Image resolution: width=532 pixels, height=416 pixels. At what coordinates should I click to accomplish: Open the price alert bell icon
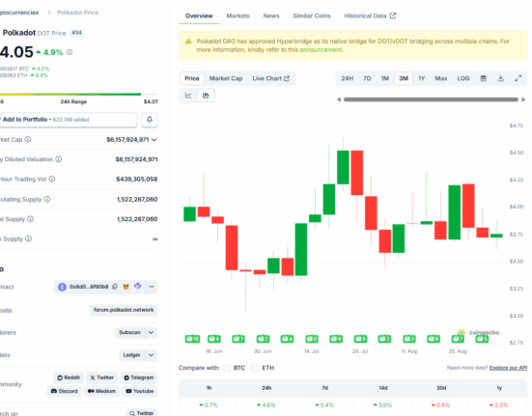(150, 120)
